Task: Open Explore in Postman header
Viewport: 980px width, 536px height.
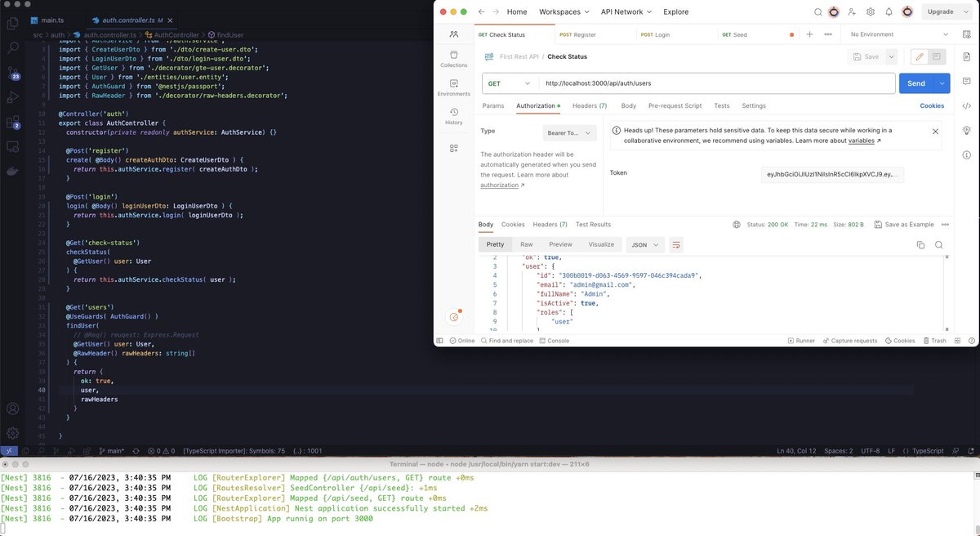Action: [676, 12]
